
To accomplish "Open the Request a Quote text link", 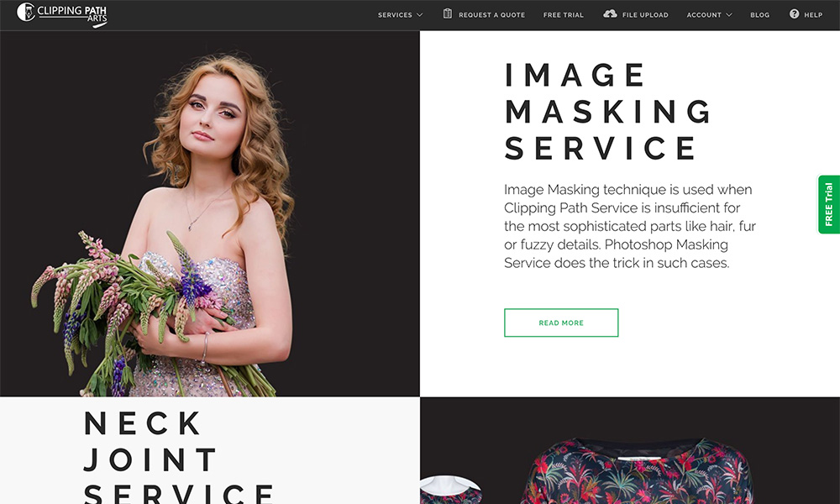I will (491, 15).
